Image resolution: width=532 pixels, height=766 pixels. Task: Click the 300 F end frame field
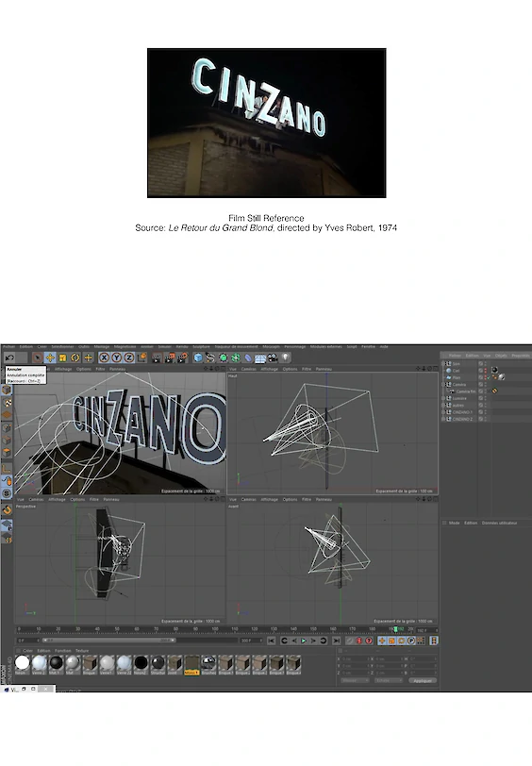251,640
